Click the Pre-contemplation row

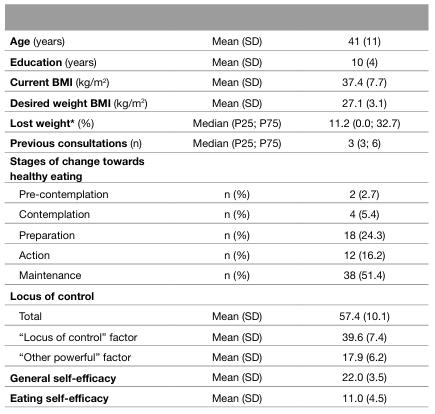217,194
